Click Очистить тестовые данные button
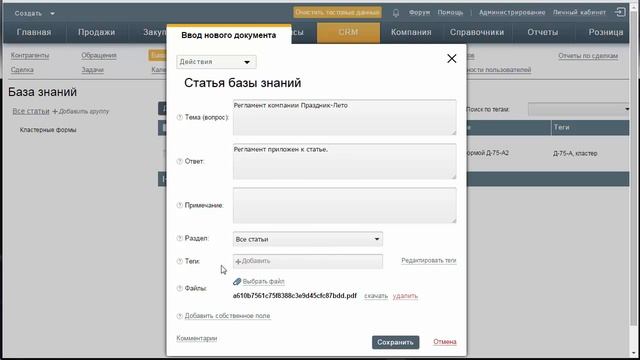 [337, 12]
